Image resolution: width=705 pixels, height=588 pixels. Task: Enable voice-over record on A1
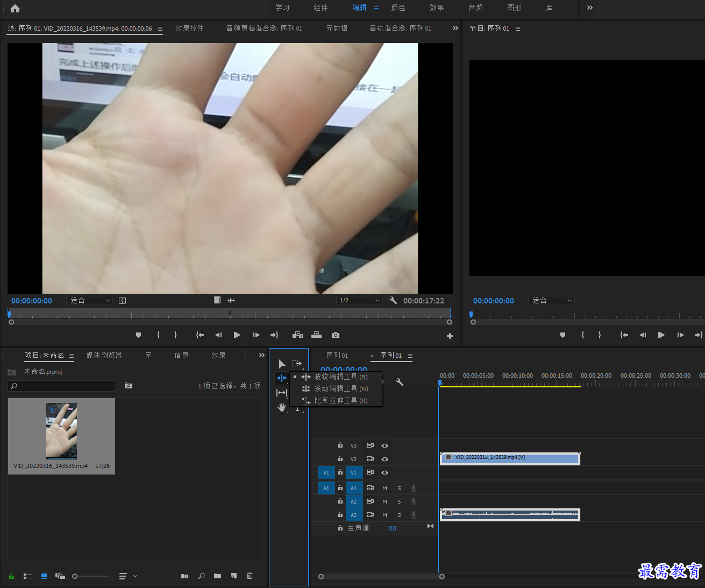pyautogui.click(x=414, y=488)
